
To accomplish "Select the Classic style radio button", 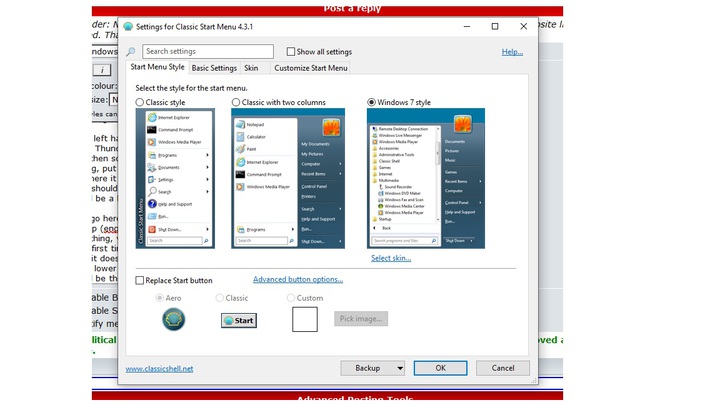I will tap(140, 102).
